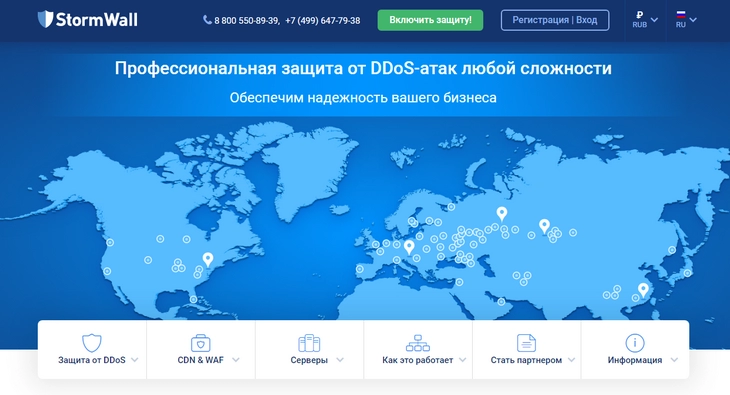Click the phone handset icon
This screenshot has height=395, width=730.
coord(207,20)
